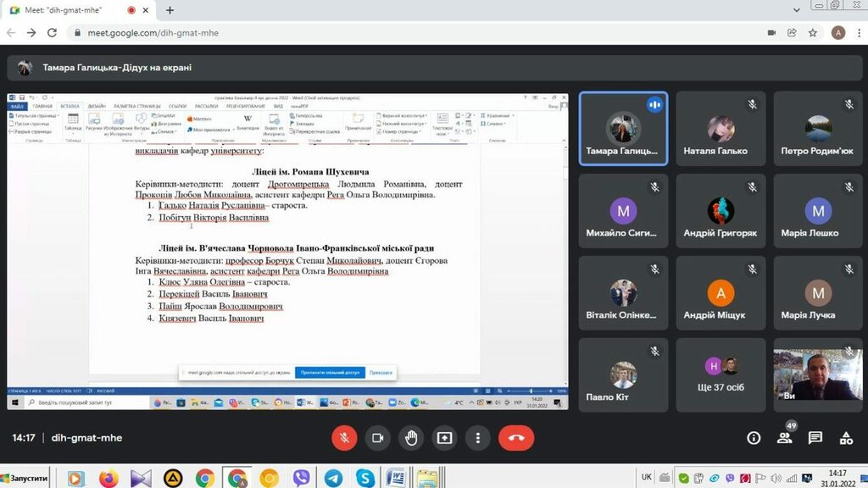Open a new browser tab
The height and width of the screenshot is (488, 868).
coord(170,10)
